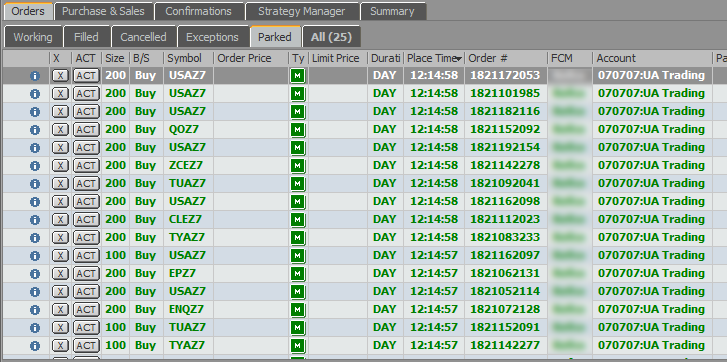727x362 pixels.
Task: Cancel order 1821162098 with X button
Action: point(60,202)
